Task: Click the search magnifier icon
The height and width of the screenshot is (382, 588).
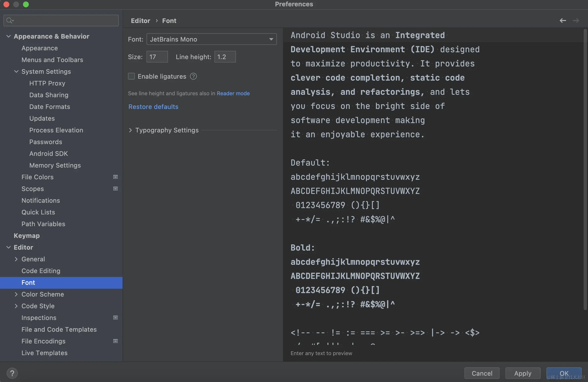Action: (x=10, y=21)
